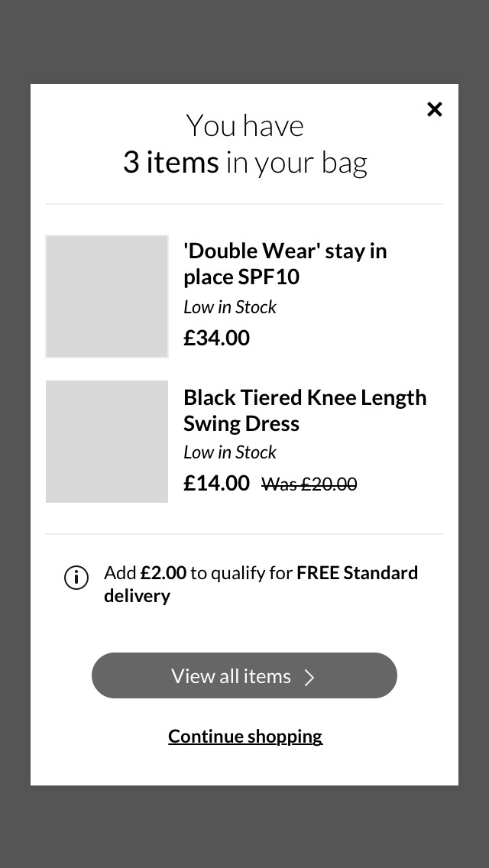489x868 pixels.
Task: Click the 'You have' heading line
Action: coord(245,126)
